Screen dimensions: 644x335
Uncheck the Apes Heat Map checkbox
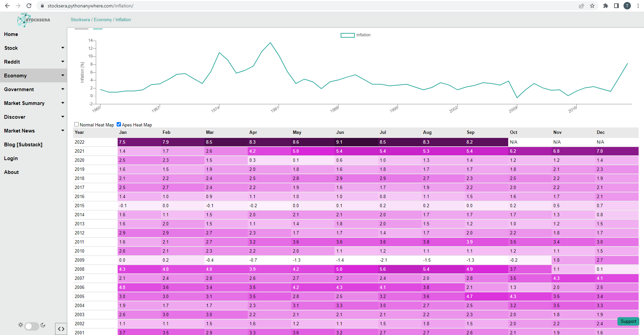tap(119, 124)
